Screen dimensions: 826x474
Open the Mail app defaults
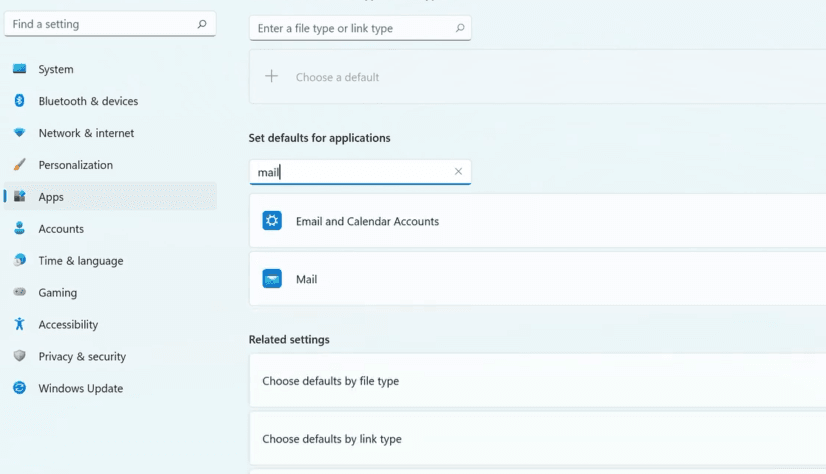tap(537, 279)
